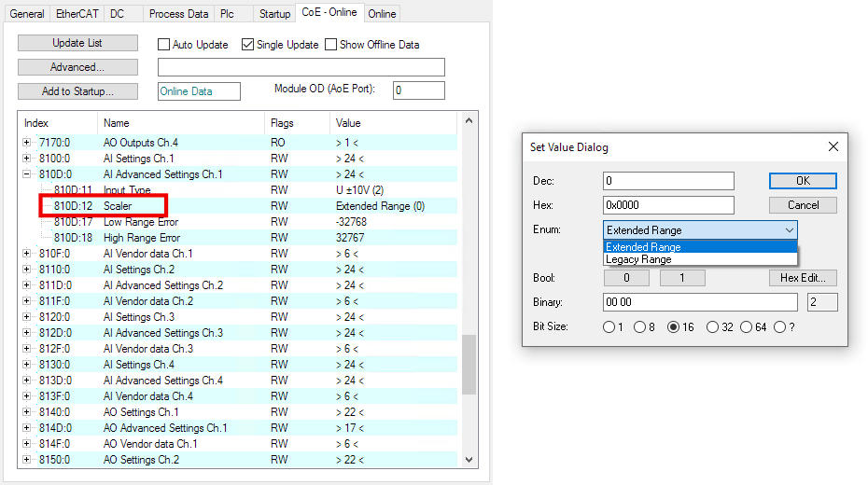Expand the 8100:0 AI Settings Ch.1 node
The height and width of the screenshot is (485, 868).
[26, 159]
